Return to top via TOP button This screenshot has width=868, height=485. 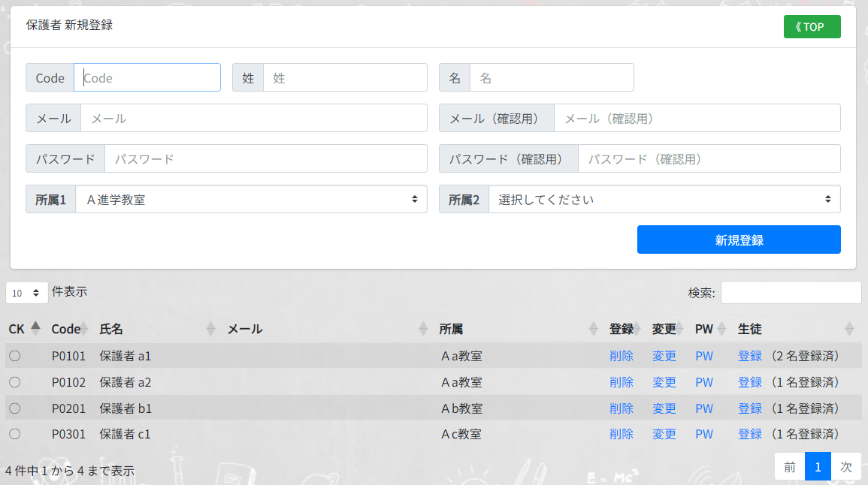point(812,27)
